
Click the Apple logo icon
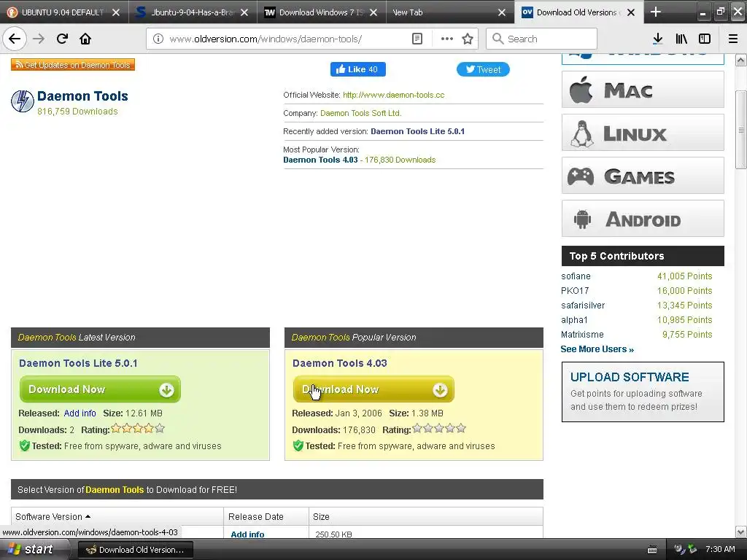pyautogui.click(x=581, y=90)
